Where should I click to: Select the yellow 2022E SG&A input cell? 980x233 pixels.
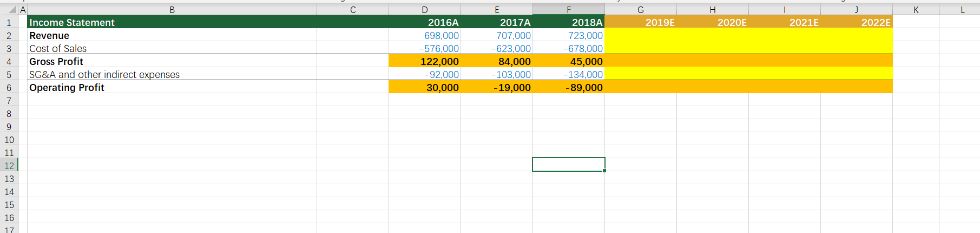point(857,74)
